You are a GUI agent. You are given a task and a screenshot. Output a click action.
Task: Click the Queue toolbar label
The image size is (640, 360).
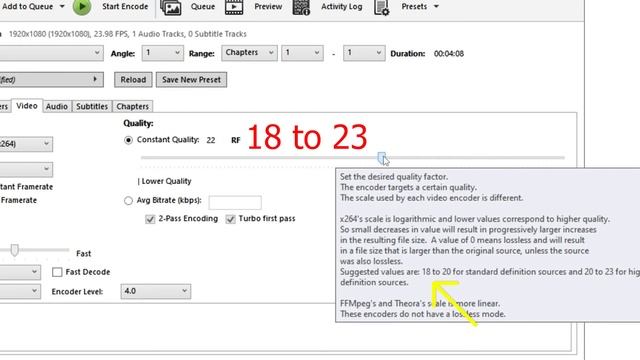coord(202,7)
